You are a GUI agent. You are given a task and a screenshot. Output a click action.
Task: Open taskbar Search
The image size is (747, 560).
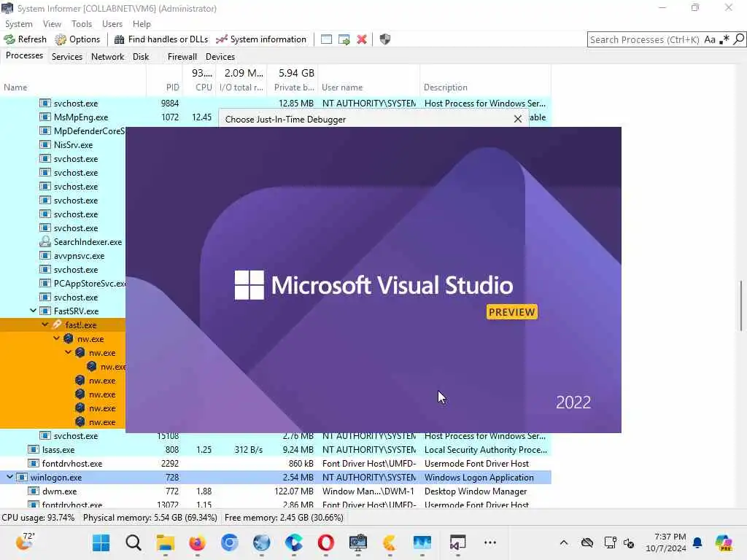coord(133,542)
